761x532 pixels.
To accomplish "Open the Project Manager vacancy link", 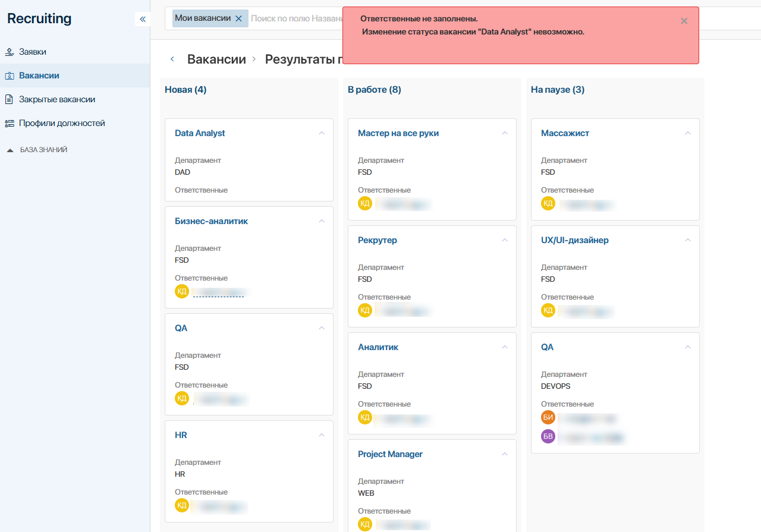I will tap(390, 454).
